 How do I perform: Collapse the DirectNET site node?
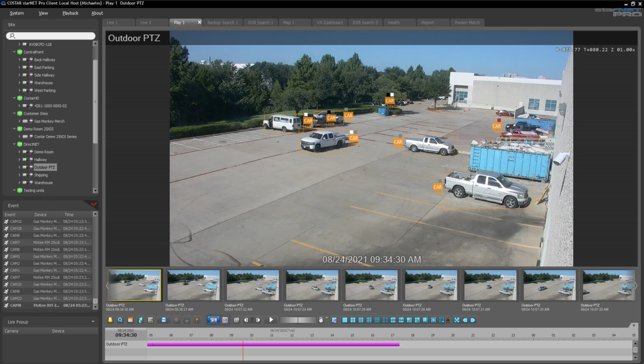pyautogui.click(x=14, y=144)
